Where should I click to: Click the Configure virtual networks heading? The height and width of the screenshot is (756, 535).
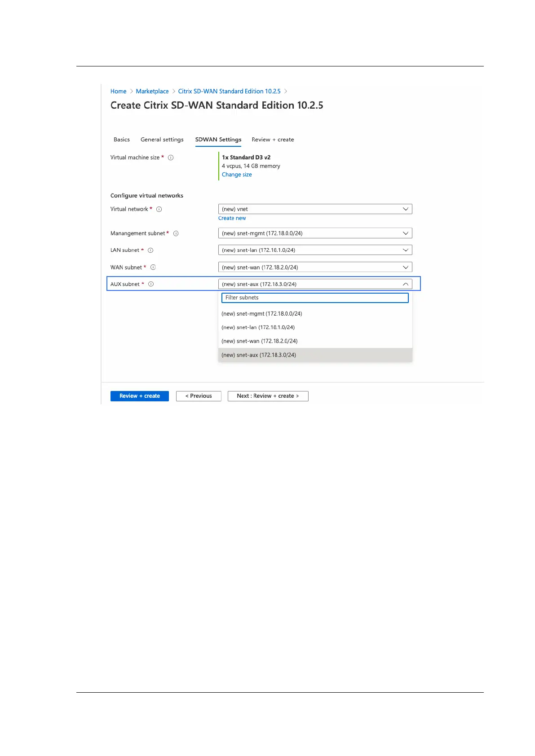tap(147, 196)
